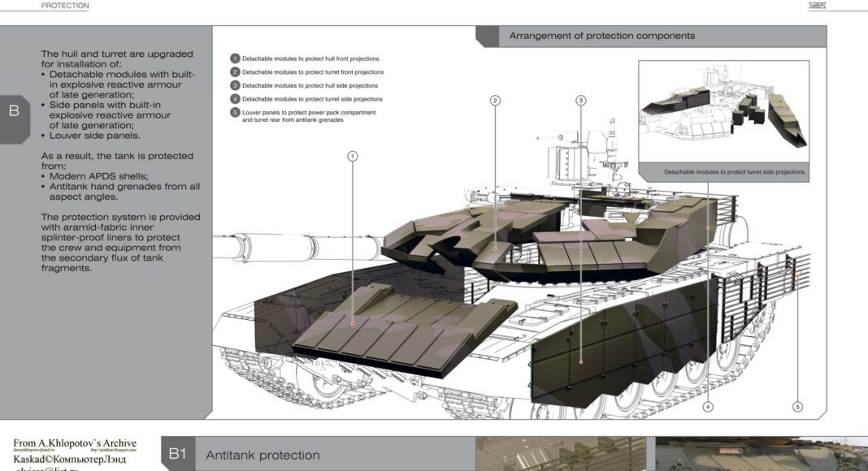The width and height of the screenshot is (868, 471).
Task: Click the inset caption about turret side projections
Action: tap(734, 172)
